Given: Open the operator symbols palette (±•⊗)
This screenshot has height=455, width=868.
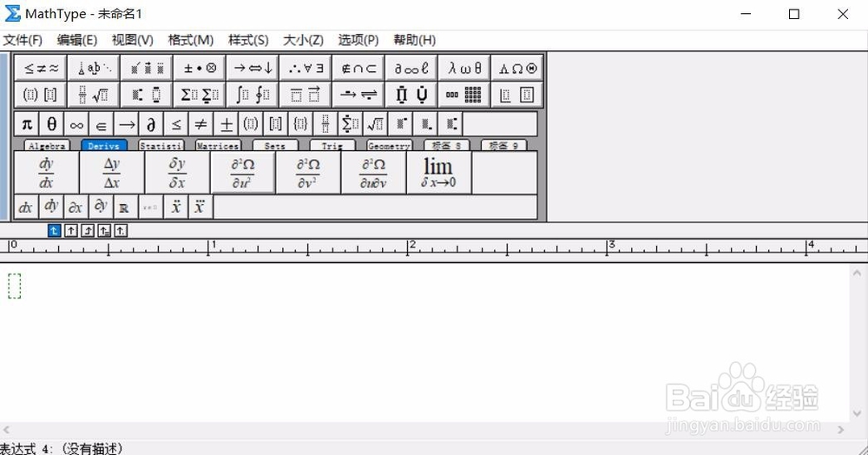Looking at the screenshot, I should (x=200, y=68).
